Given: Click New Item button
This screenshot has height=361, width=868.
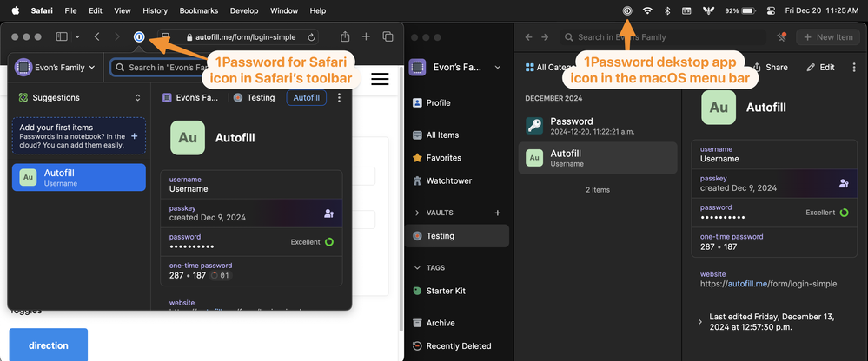Looking at the screenshot, I should click(828, 37).
